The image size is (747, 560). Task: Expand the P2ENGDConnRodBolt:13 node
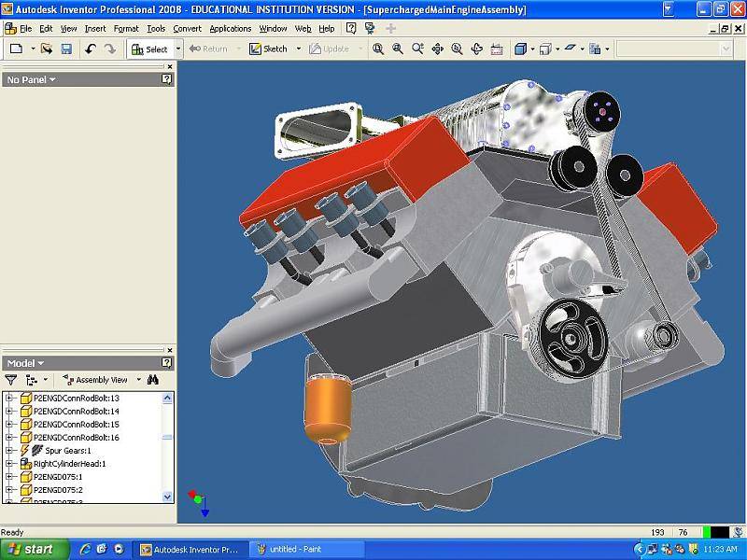pyautogui.click(x=8, y=398)
